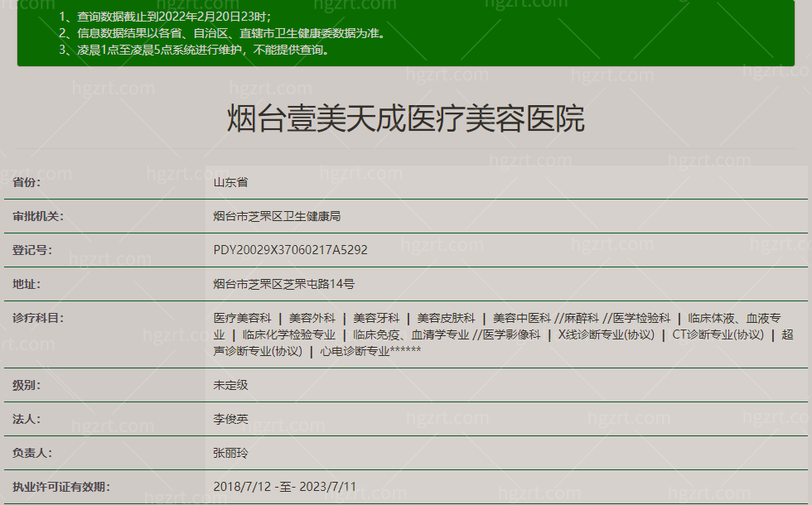Click the 心电诊断专业****** entry
The height and width of the screenshot is (505, 812).
coord(370,351)
